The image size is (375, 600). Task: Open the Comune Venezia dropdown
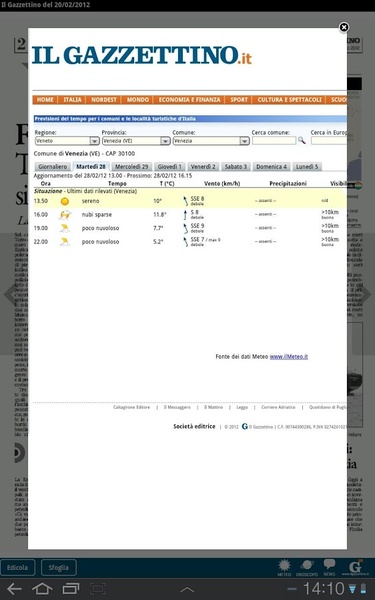[211, 141]
